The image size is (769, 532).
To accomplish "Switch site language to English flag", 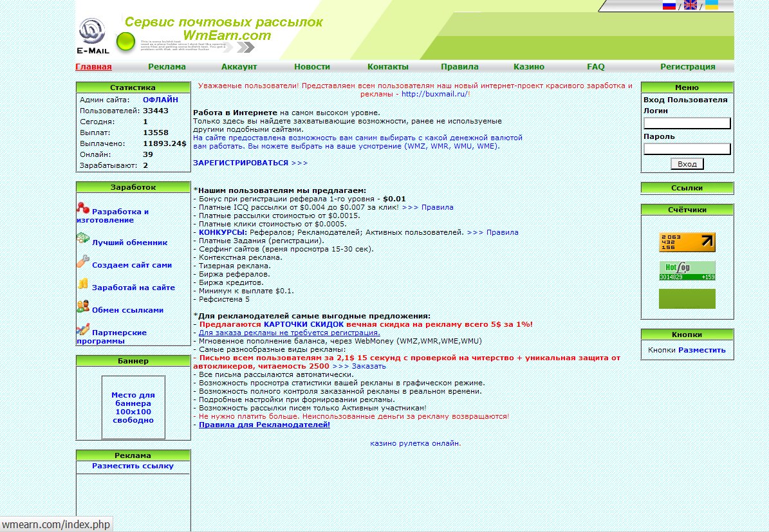I will (690, 5).
